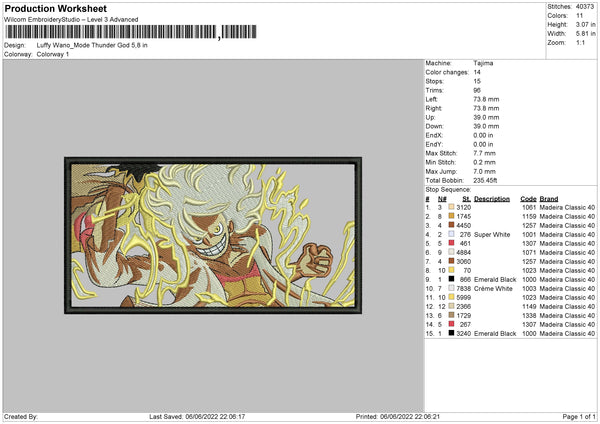Click the Width value 5.81 in
This screenshot has height=424, width=600.
(585, 34)
